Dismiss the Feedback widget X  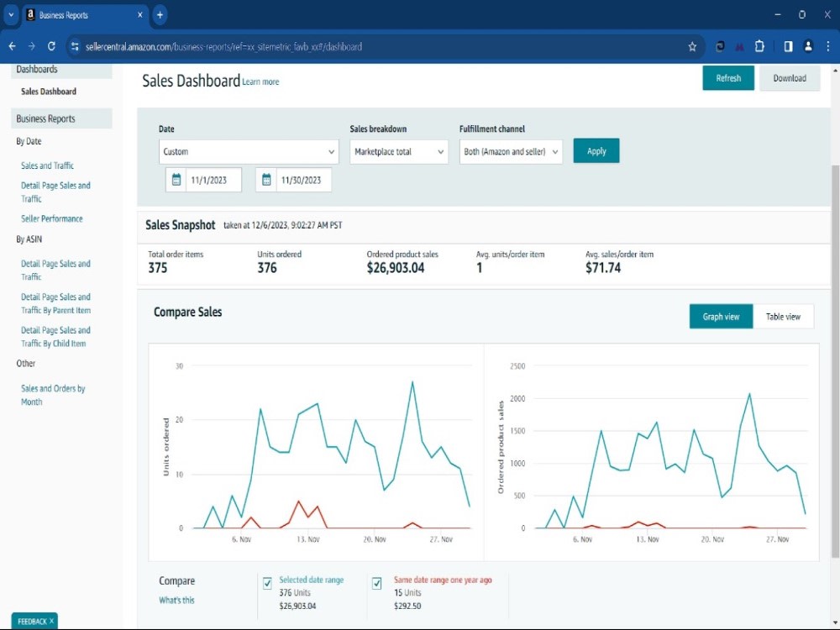point(51,621)
